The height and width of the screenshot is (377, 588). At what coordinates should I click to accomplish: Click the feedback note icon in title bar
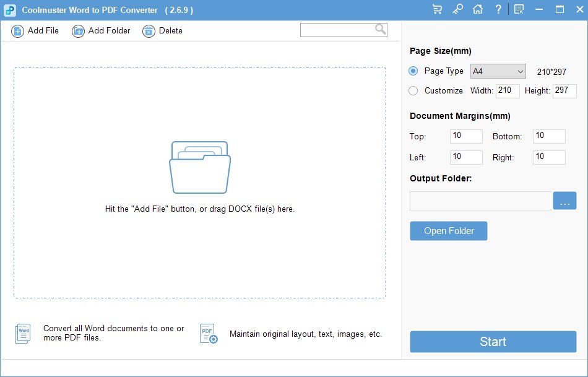(519, 9)
